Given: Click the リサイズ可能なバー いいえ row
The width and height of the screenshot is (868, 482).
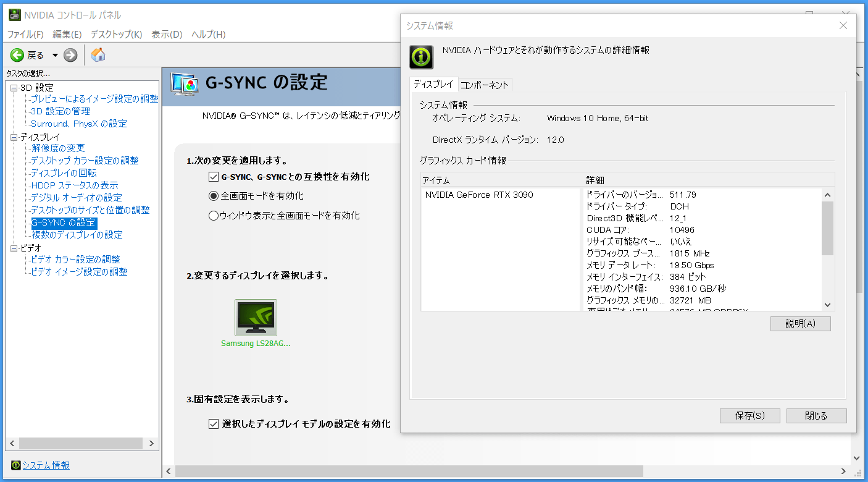Looking at the screenshot, I should click(x=703, y=242).
